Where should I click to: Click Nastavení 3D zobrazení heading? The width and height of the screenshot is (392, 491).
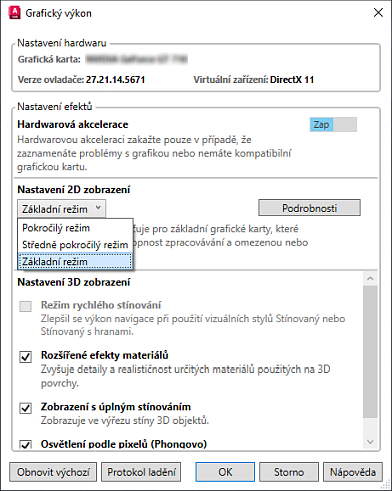click(x=74, y=282)
